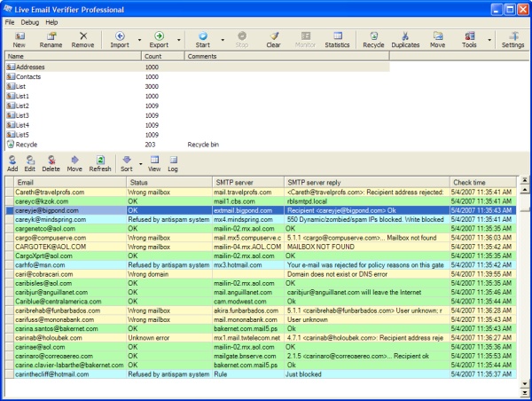Open the Help menu
The height and width of the screenshot is (401, 532).
coord(51,22)
